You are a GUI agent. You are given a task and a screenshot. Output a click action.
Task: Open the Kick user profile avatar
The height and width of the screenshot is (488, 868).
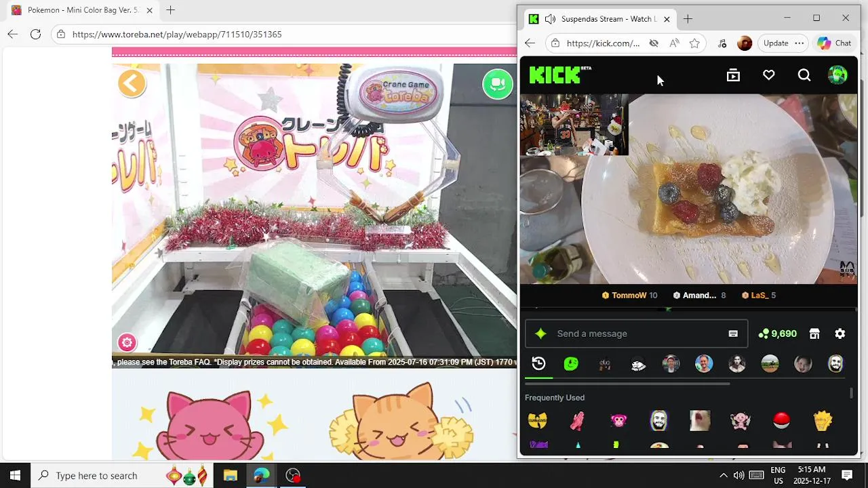coord(837,75)
